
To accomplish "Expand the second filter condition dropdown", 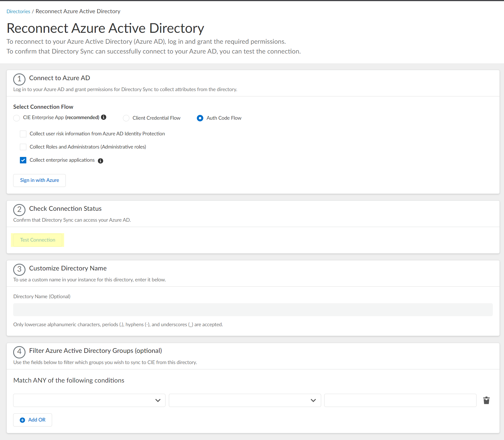I will pos(245,400).
